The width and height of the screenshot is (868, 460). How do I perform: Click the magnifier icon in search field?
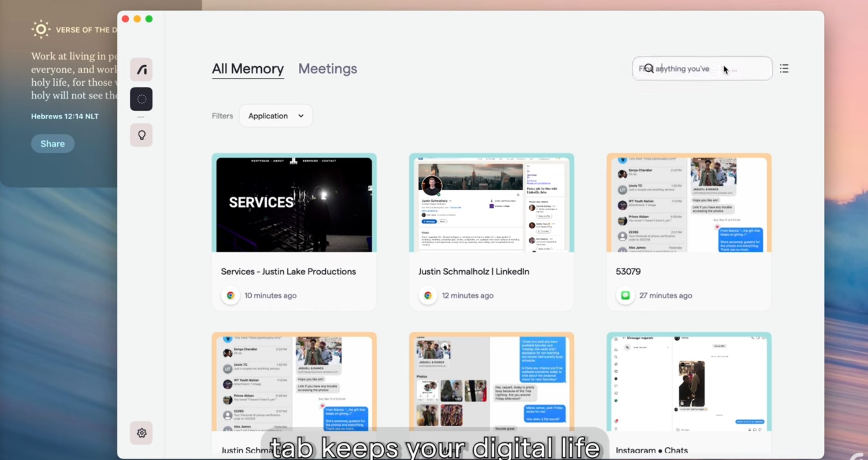pyautogui.click(x=649, y=69)
